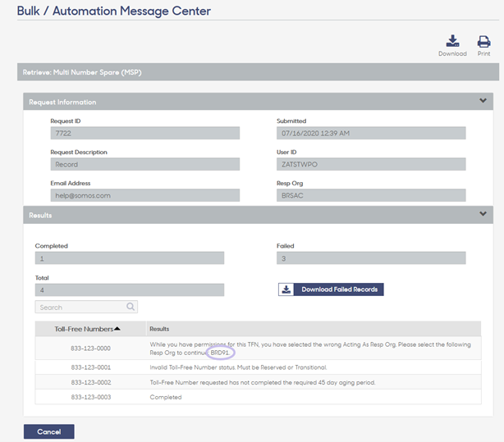Click the Print icon
This screenshot has height=442, width=504.
click(x=483, y=42)
